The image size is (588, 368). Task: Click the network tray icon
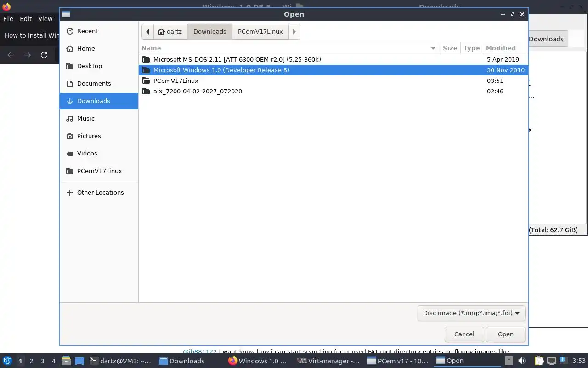[x=552, y=361]
